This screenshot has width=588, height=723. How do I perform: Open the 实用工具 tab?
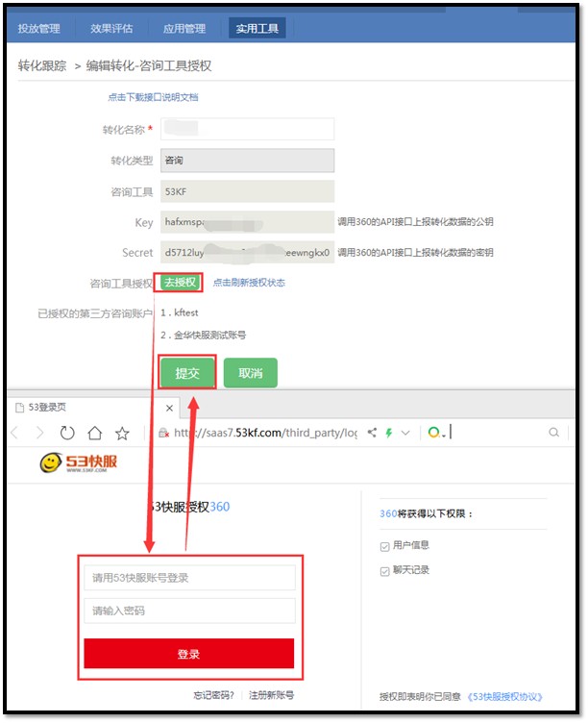pyautogui.click(x=257, y=29)
